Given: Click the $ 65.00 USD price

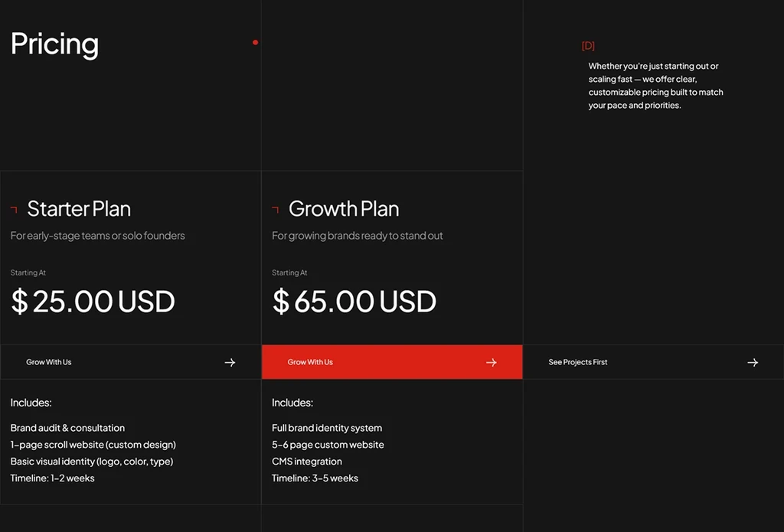Looking at the screenshot, I should 354,302.
